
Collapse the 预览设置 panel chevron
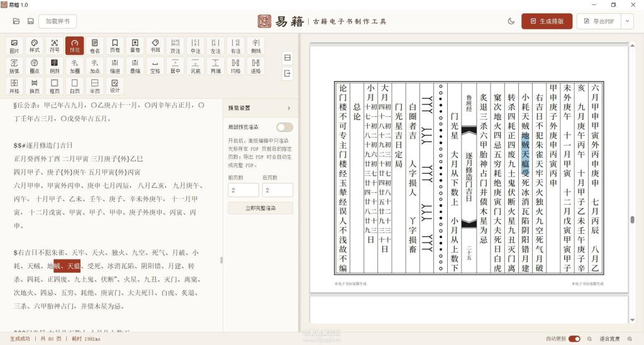[x=289, y=108]
